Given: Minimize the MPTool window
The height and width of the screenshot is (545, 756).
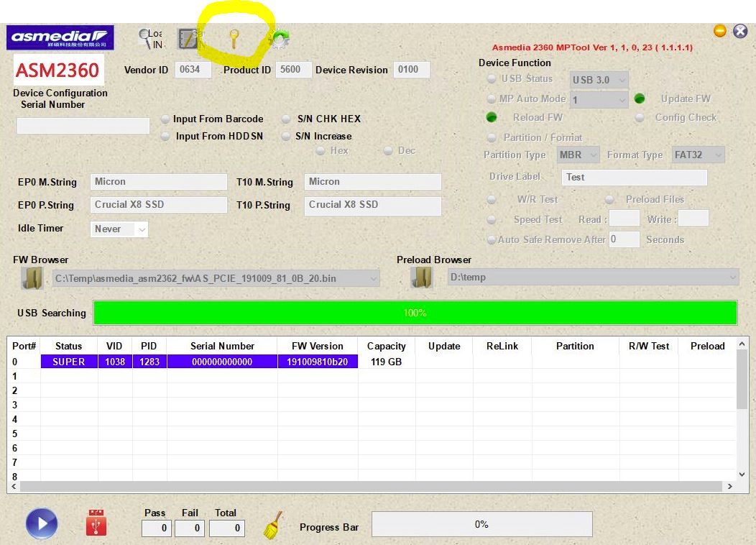Looking at the screenshot, I should click(x=720, y=32).
